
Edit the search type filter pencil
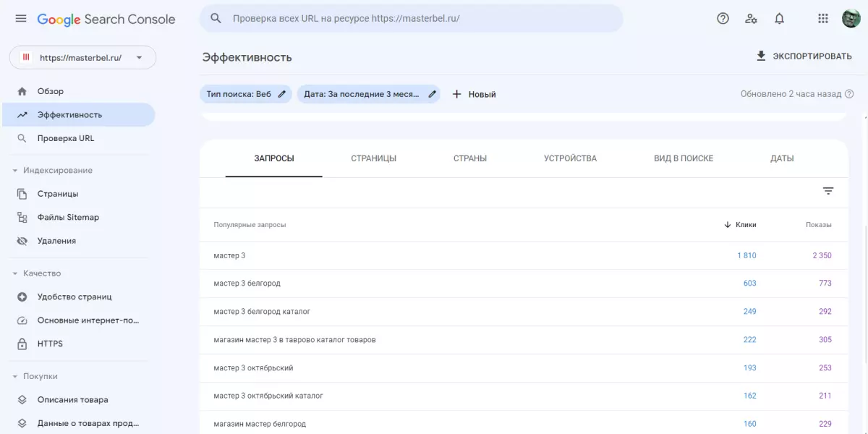click(282, 94)
